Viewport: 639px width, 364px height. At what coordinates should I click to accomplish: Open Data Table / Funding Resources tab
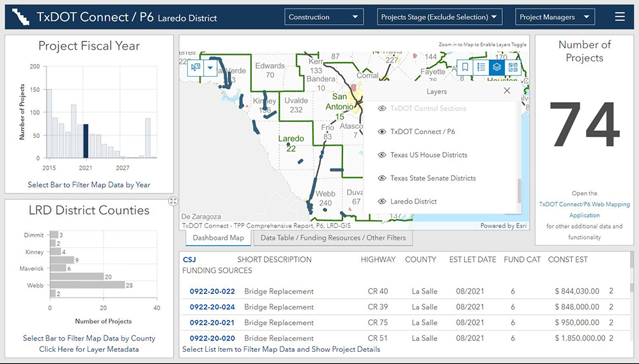(x=332, y=238)
